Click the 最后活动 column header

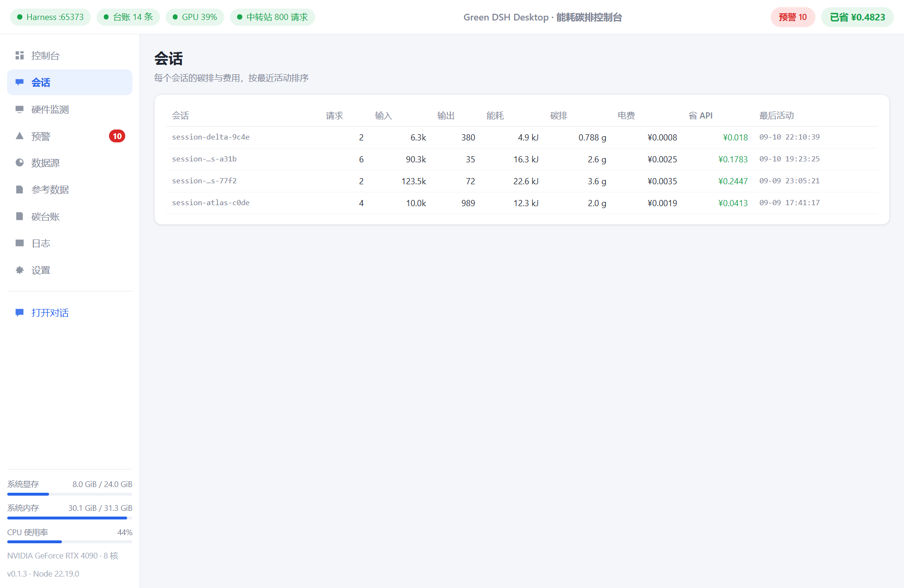[776, 116]
